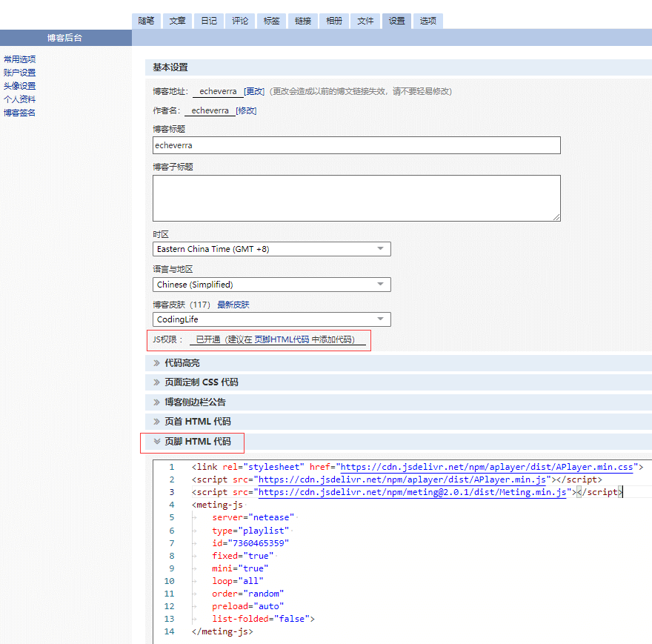Click the mini="true" code line

240,568
